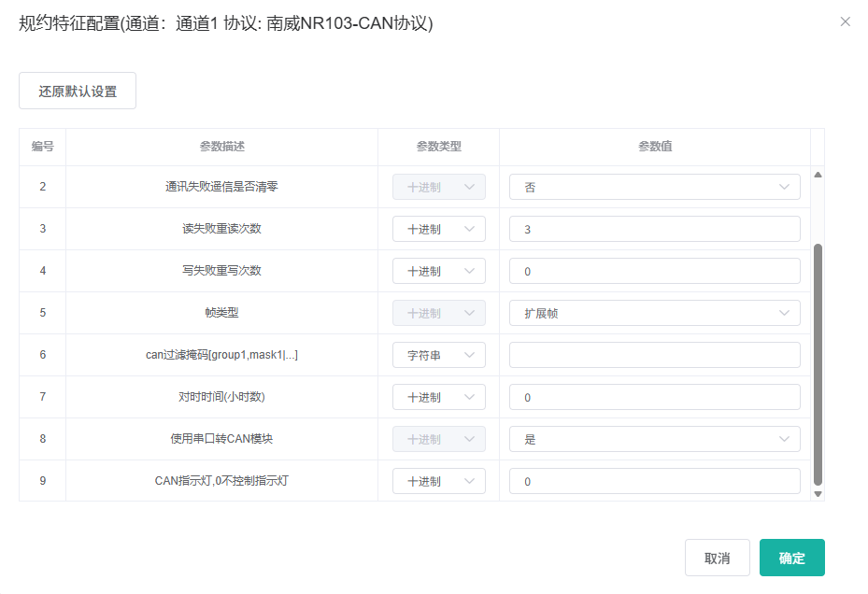
Task: Click the 对时时间 value input showing 0
Action: pos(654,397)
